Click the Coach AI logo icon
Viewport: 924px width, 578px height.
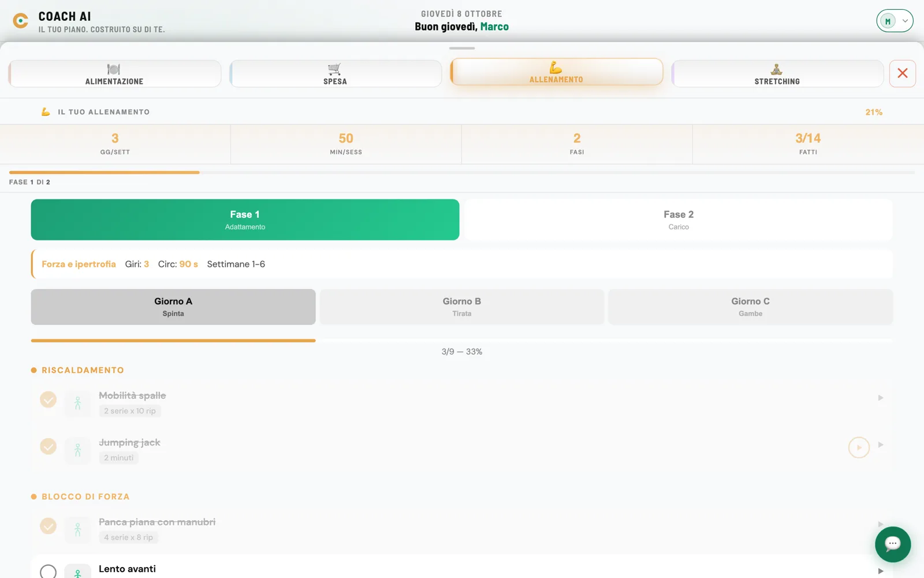tap(21, 21)
